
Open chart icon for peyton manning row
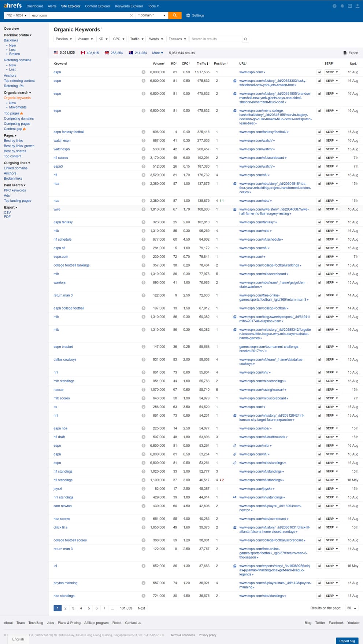[x=319, y=583]
